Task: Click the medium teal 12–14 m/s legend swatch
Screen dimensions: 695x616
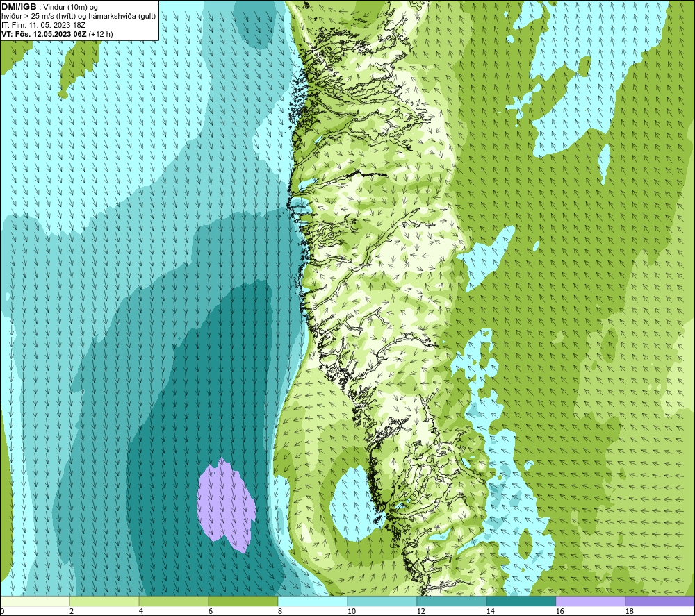Action: (451, 601)
